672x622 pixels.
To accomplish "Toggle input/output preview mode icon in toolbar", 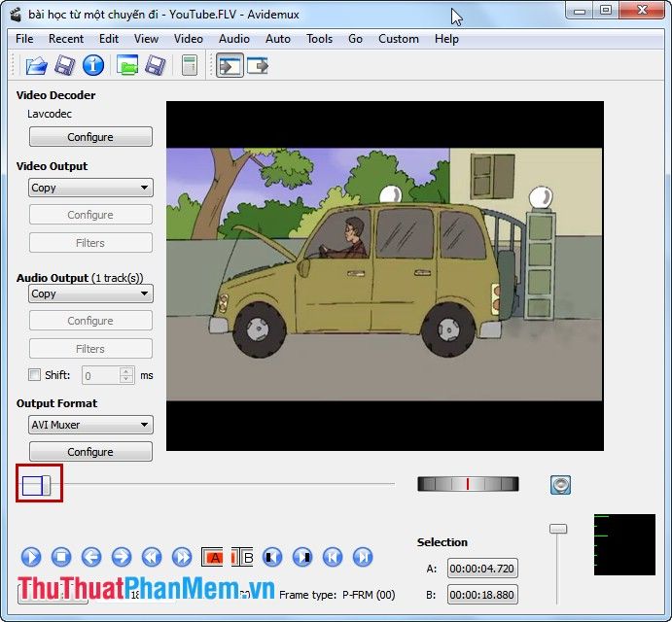I will pyautogui.click(x=230, y=65).
